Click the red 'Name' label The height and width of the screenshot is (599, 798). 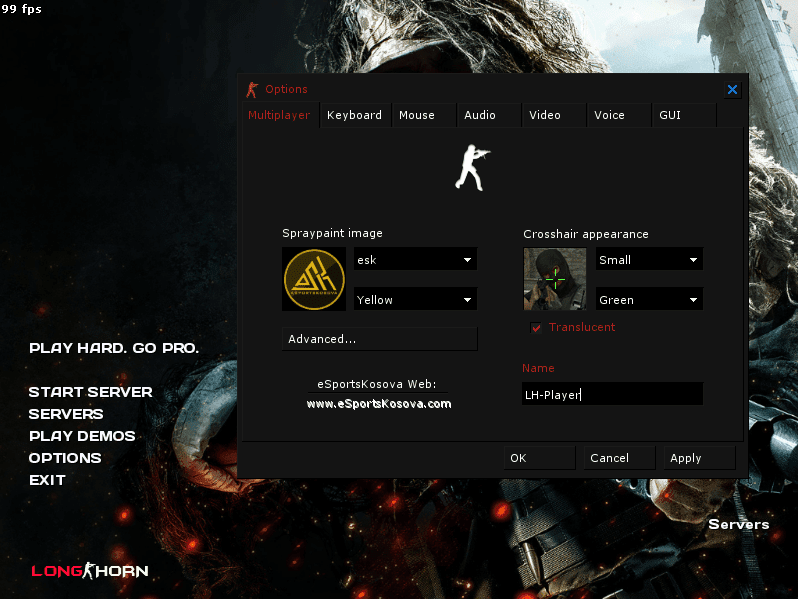tap(538, 368)
